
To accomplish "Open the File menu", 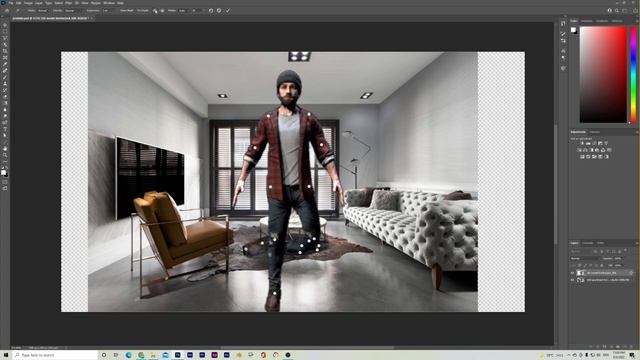I will [11, 3].
